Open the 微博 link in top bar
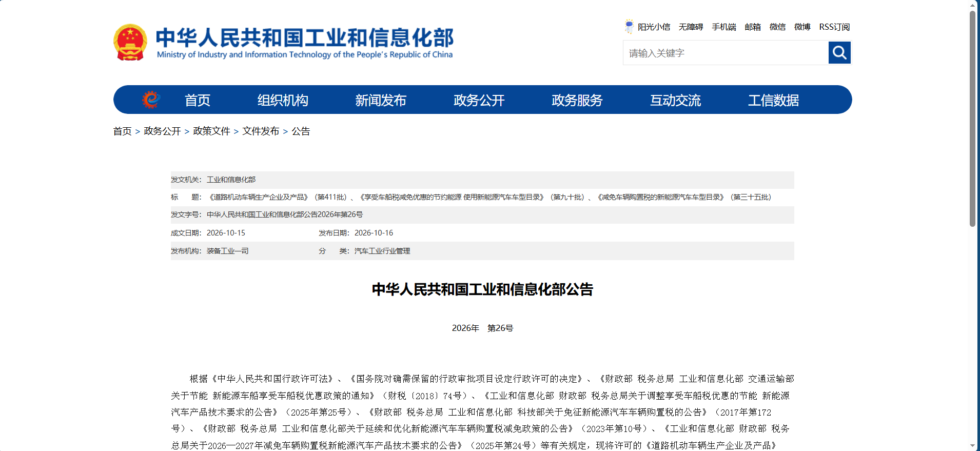Viewport: 980px width, 451px height. pyautogui.click(x=802, y=27)
